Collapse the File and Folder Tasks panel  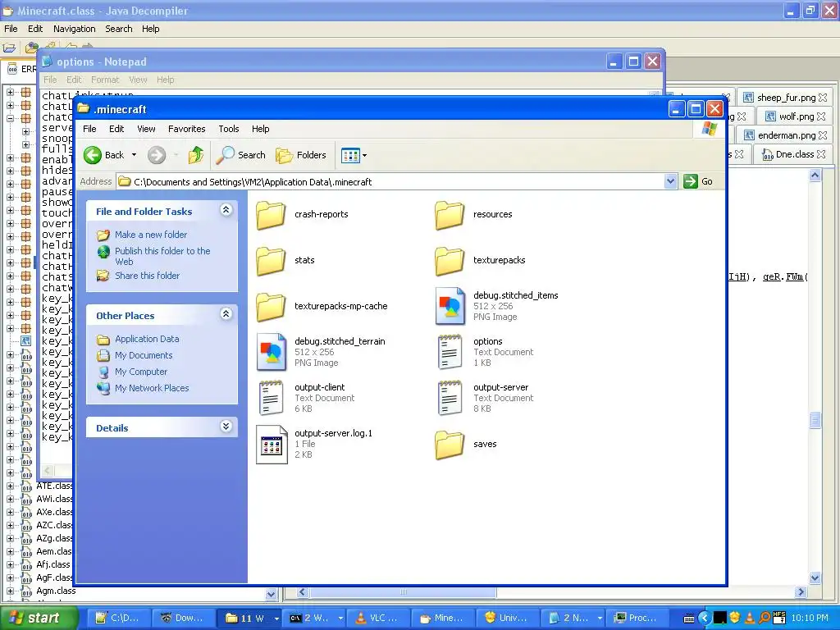click(226, 210)
